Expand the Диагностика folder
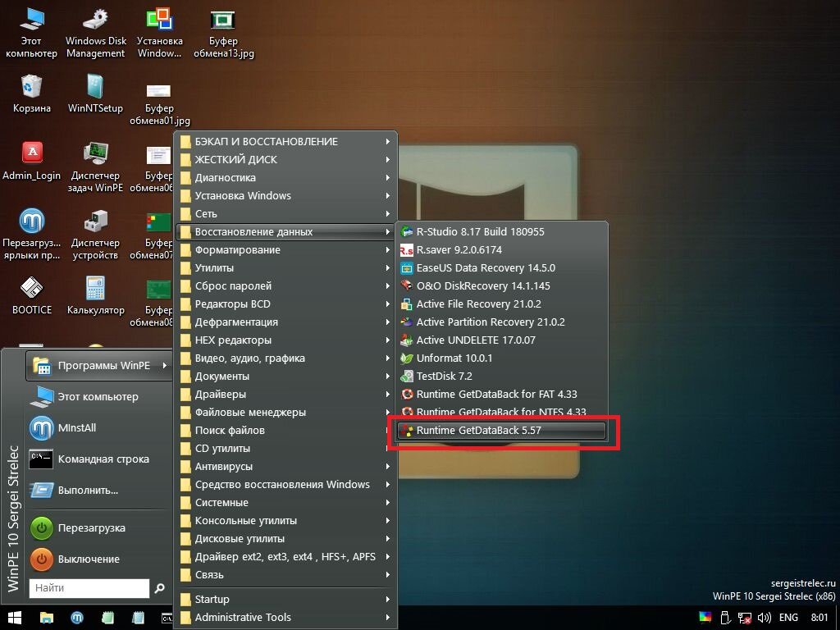 [x=286, y=178]
